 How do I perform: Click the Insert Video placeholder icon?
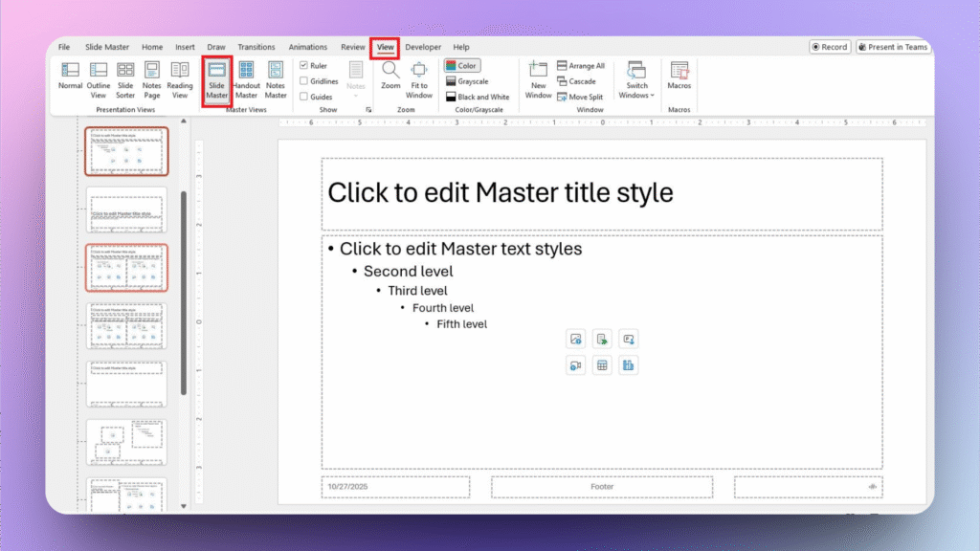[x=576, y=364]
